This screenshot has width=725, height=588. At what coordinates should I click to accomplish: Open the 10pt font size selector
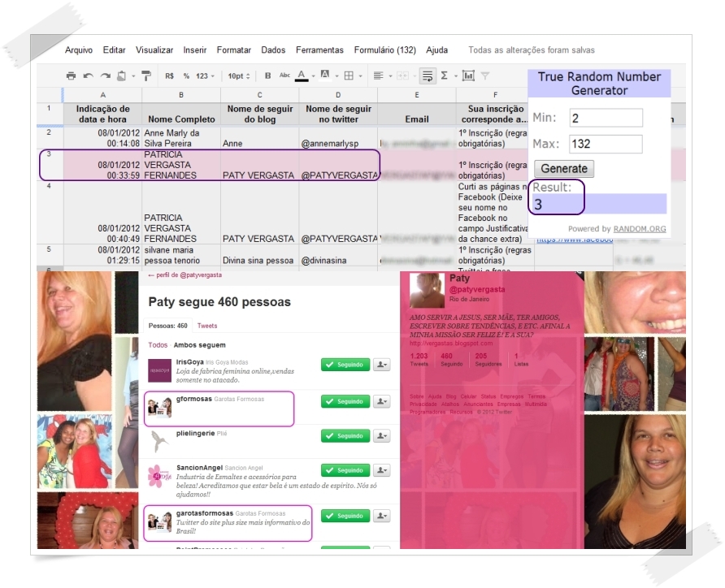[x=239, y=76]
